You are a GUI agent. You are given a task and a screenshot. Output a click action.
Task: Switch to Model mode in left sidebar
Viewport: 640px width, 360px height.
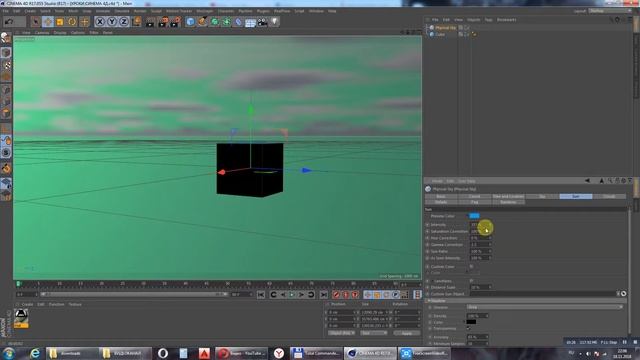[6, 52]
